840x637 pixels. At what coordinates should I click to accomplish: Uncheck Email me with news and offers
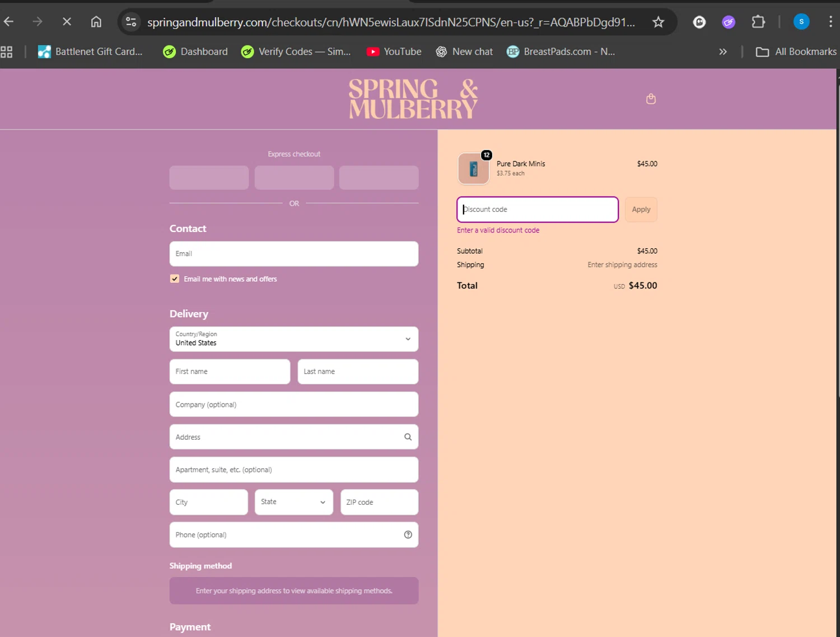point(175,279)
